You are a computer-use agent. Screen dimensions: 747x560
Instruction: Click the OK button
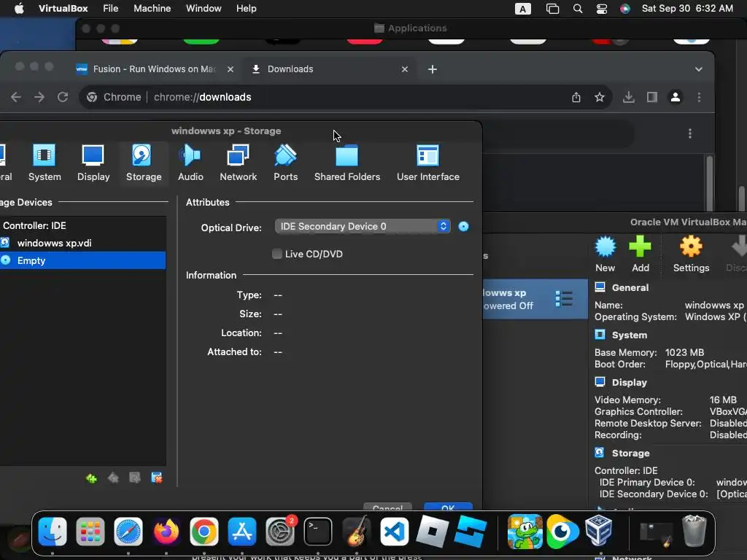448,507
